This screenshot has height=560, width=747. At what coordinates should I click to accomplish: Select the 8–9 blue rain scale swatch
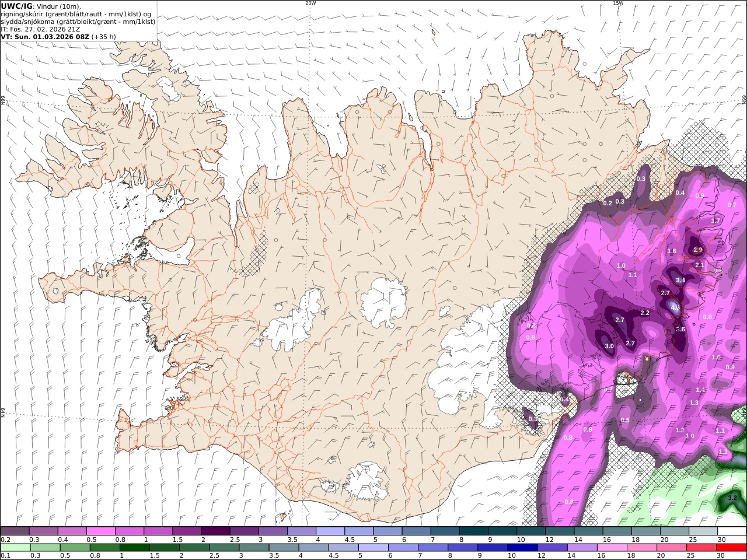coord(463,548)
